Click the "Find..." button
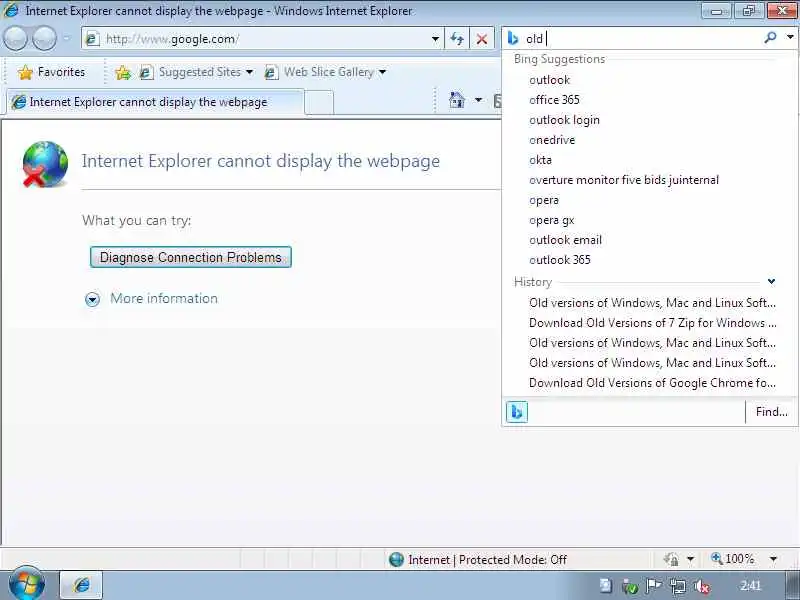The width and height of the screenshot is (800, 600). point(771,412)
